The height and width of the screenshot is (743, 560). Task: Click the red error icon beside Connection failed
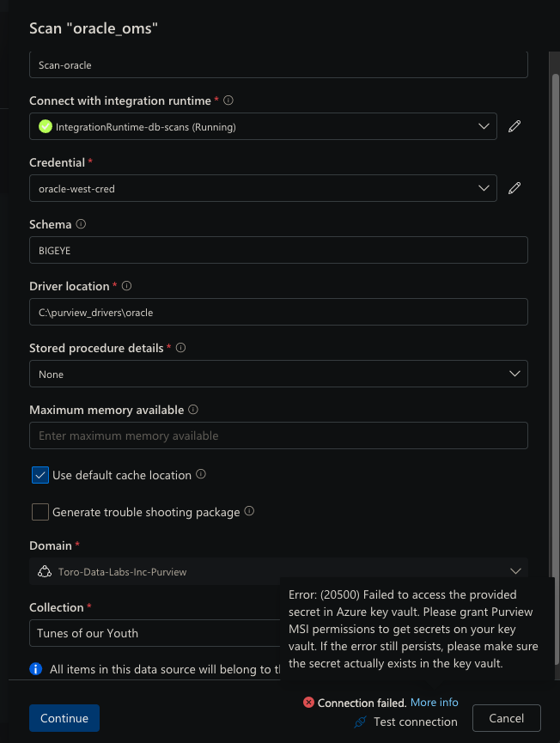click(308, 702)
